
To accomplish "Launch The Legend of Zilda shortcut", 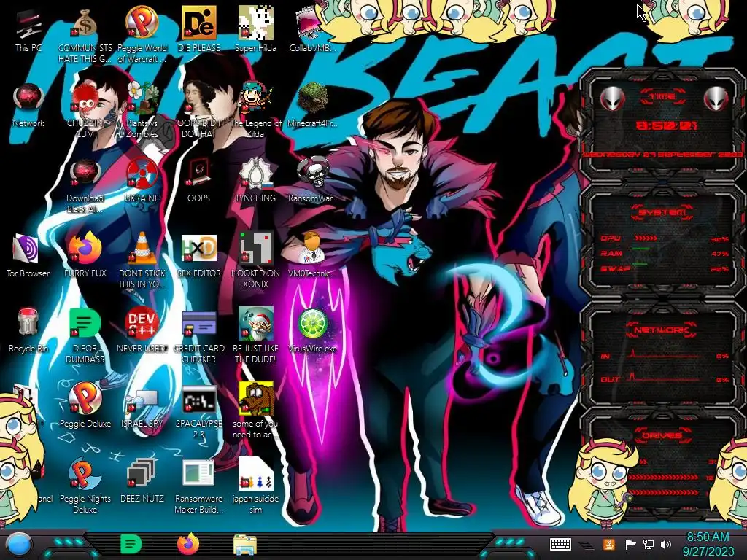I will (255, 111).
